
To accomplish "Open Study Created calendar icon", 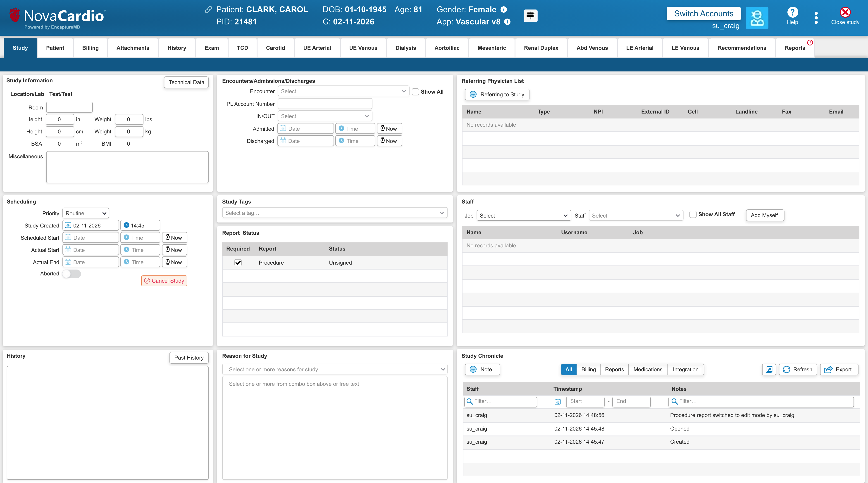I will tap(68, 225).
